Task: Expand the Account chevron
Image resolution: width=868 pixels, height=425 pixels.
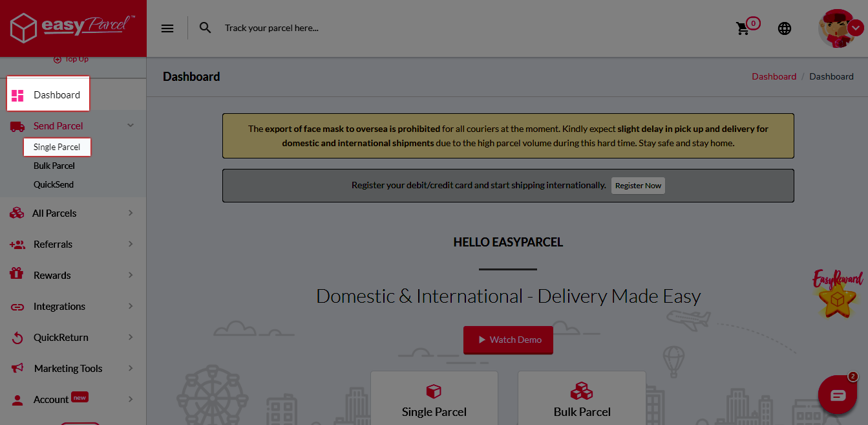Action: point(131,399)
